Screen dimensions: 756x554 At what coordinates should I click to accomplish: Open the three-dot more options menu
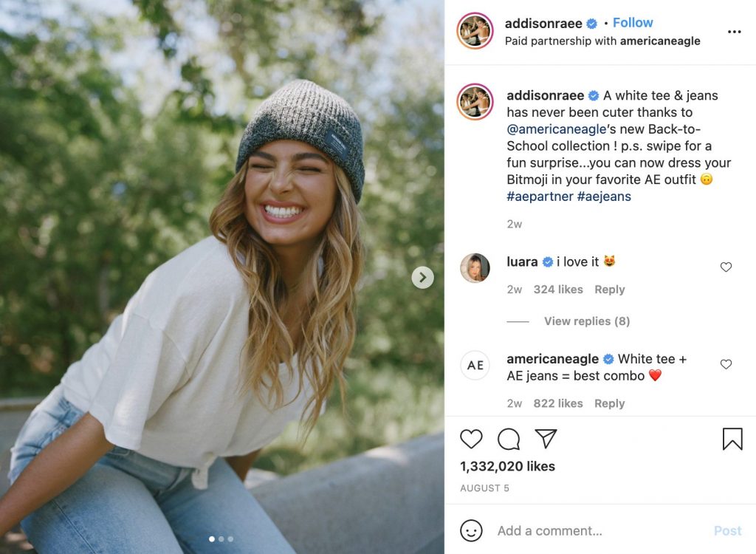pyautogui.click(x=734, y=32)
